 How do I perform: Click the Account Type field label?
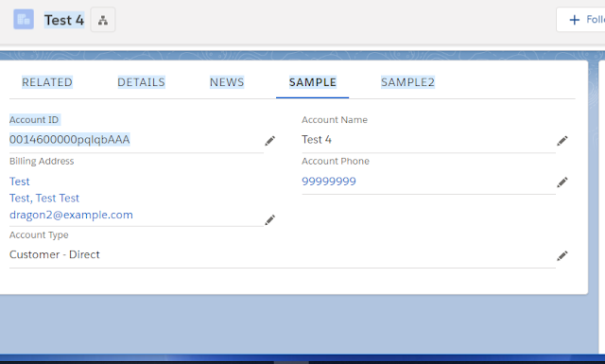[39, 234]
